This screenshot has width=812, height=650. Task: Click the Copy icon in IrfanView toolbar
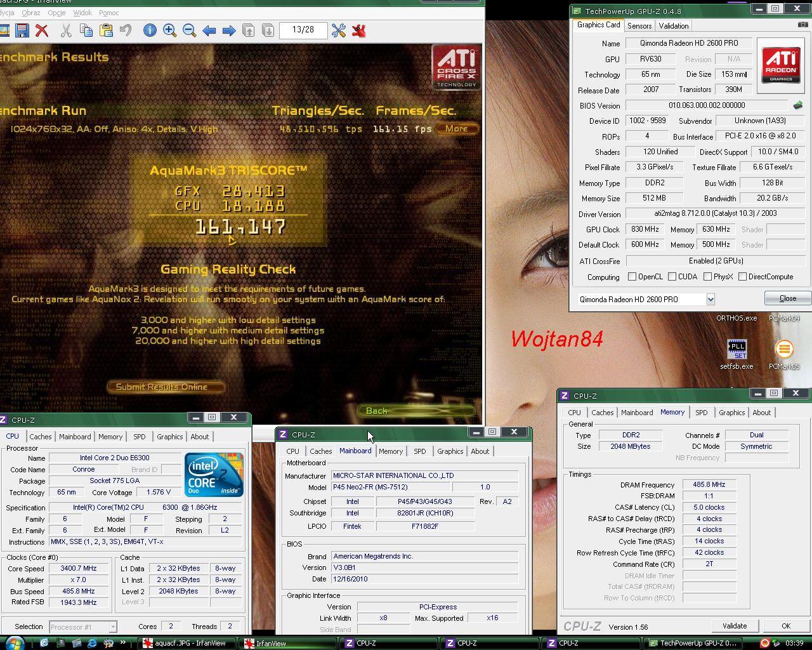(x=86, y=30)
